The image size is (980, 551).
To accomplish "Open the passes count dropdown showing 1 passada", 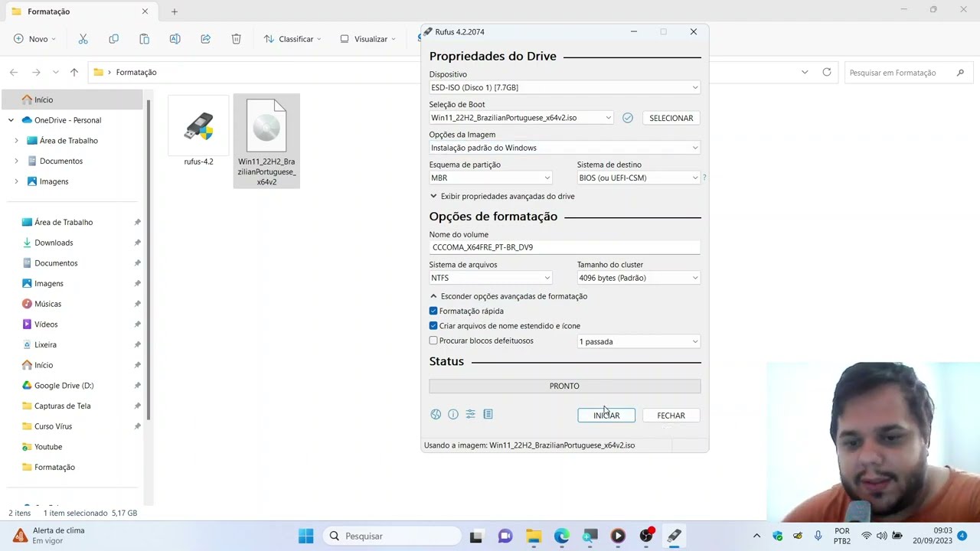I will coord(639,341).
